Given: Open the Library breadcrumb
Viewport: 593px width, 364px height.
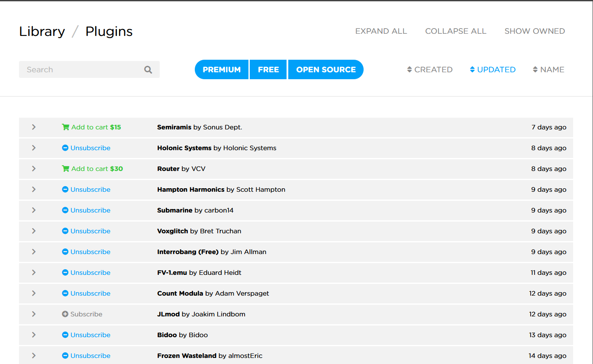Looking at the screenshot, I should [42, 32].
